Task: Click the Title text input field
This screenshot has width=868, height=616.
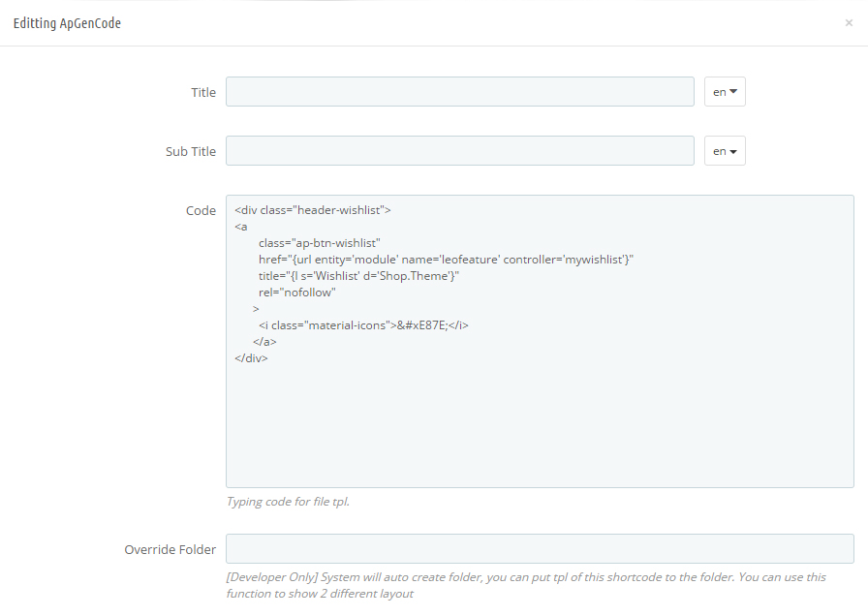Action: coord(460,92)
